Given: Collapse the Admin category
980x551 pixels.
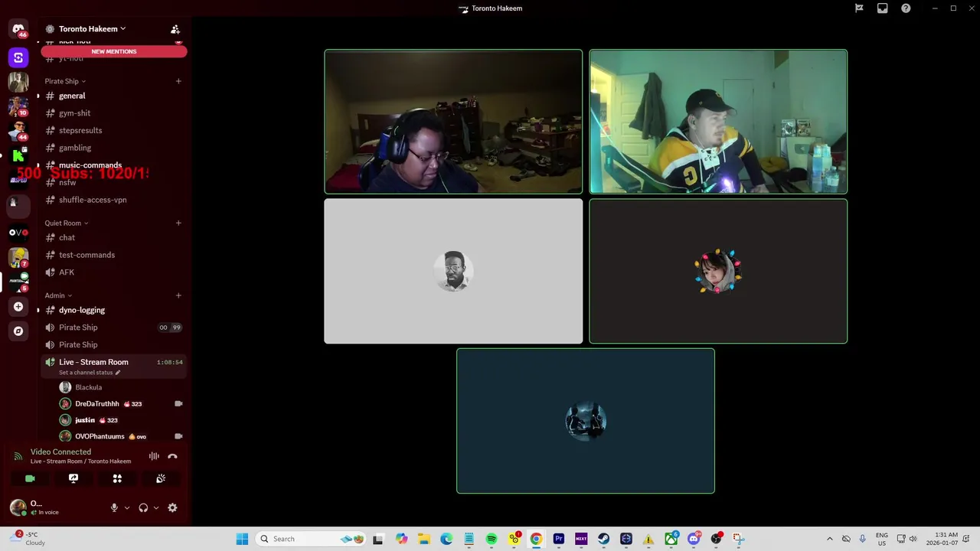Looking at the screenshot, I should (x=58, y=295).
